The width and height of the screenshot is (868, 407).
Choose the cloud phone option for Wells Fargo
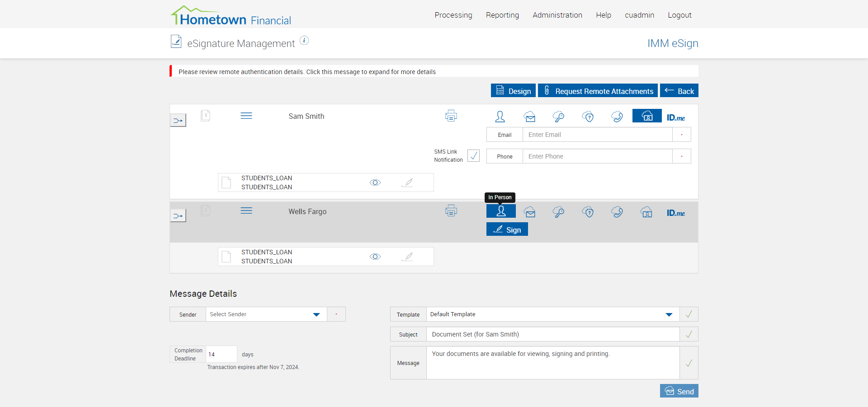(x=617, y=211)
